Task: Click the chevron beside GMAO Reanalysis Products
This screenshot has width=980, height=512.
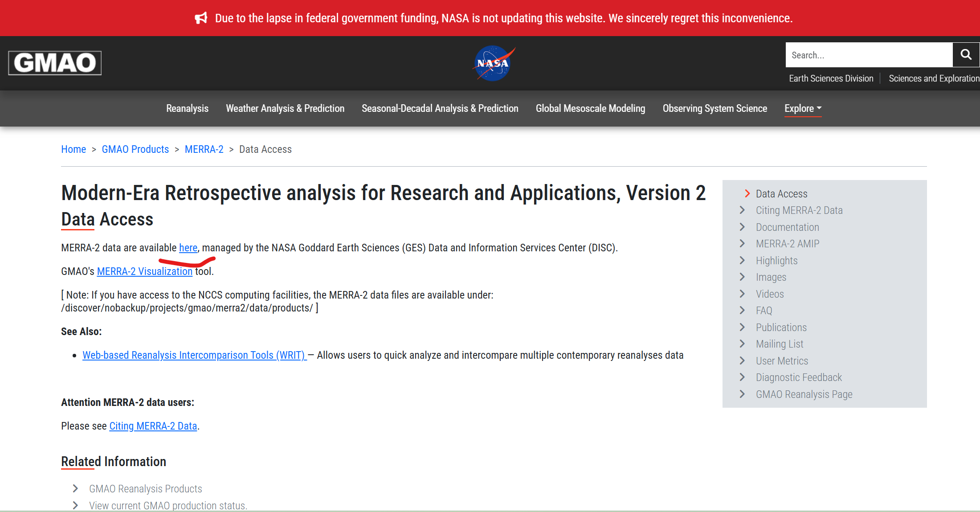Action: coord(75,489)
